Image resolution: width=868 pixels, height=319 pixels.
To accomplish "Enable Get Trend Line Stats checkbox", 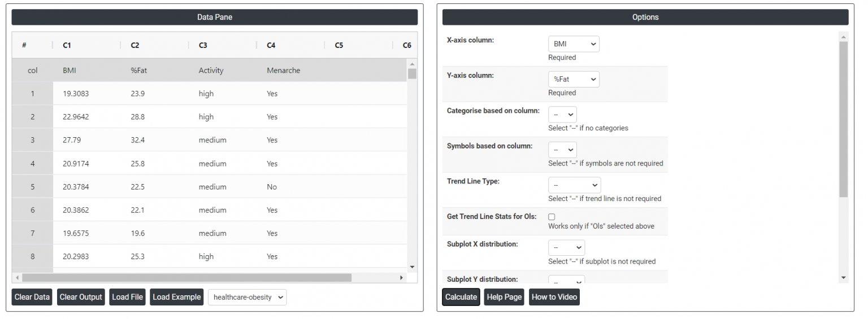I will tap(552, 217).
